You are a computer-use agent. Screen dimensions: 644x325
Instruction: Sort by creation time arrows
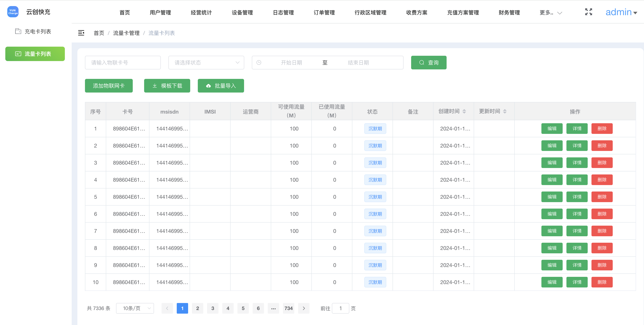tap(464, 111)
